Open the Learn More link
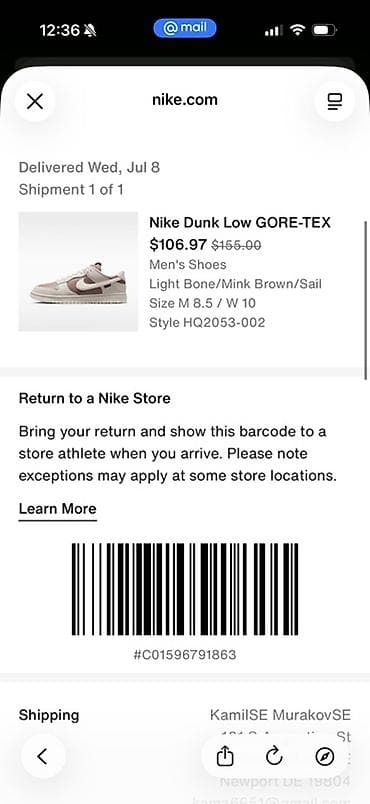The image size is (370, 804). coord(57,509)
